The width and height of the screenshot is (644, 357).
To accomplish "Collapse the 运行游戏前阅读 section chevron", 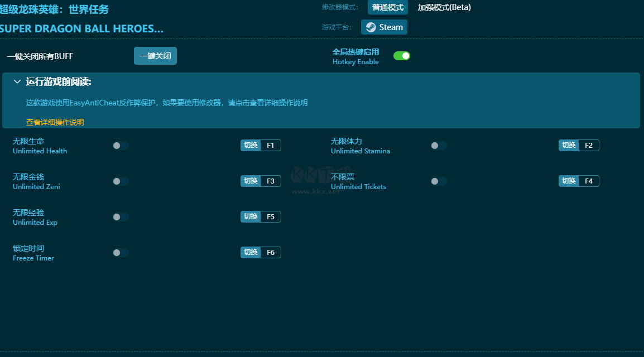I will coord(17,81).
